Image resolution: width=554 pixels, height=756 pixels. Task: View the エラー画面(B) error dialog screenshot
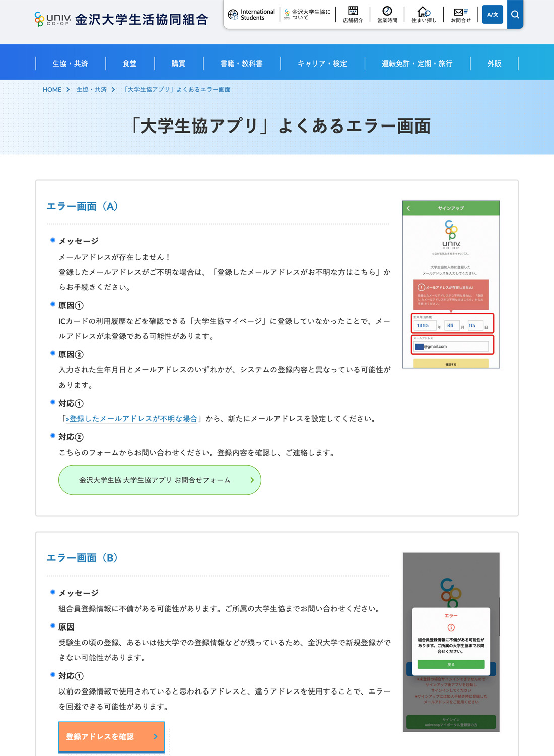click(451, 642)
